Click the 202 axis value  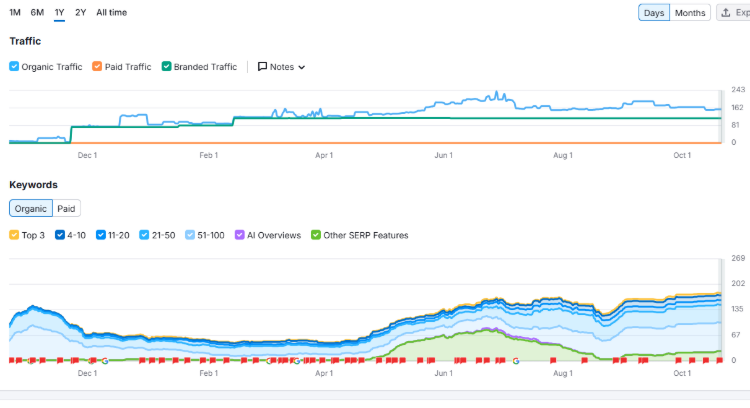[x=738, y=283]
